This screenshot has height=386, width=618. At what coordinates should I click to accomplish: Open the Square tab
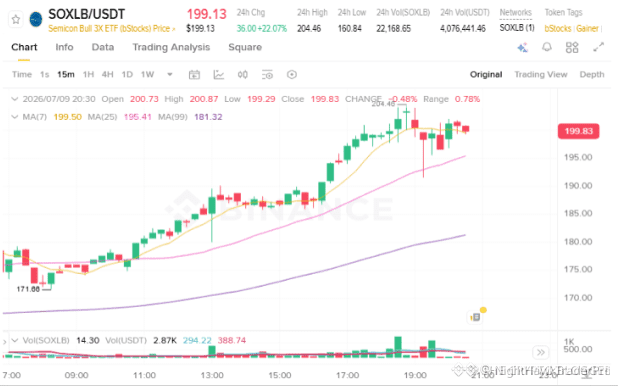pyautogui.click(x=245, y=47)
